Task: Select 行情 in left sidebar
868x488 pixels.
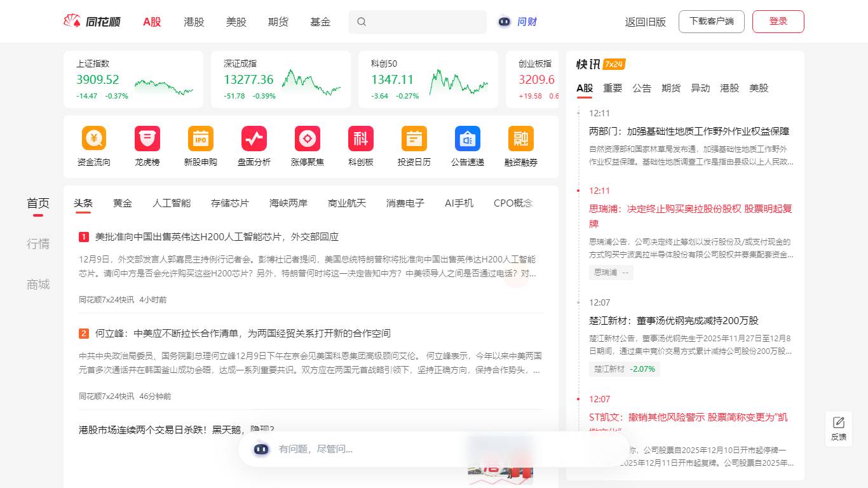Action: tap(38, 244)
